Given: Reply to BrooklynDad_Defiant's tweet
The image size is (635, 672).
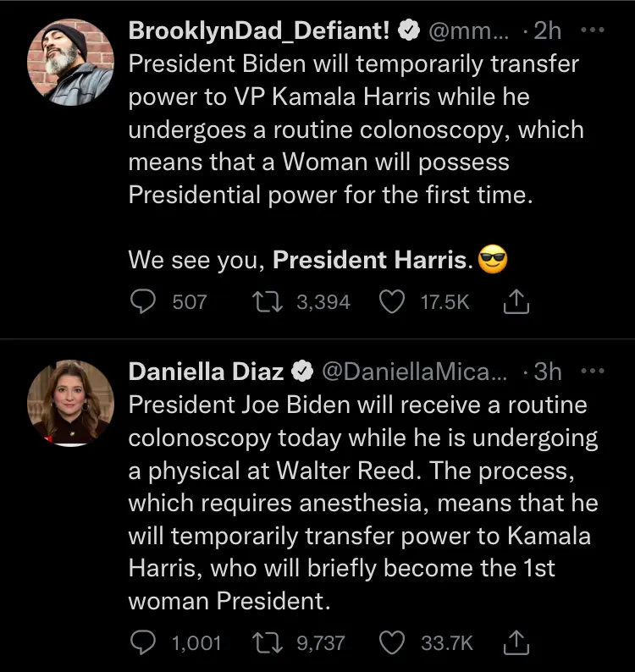Looking at the screenshot, I should pyautogui.click(x=144, y=302).
